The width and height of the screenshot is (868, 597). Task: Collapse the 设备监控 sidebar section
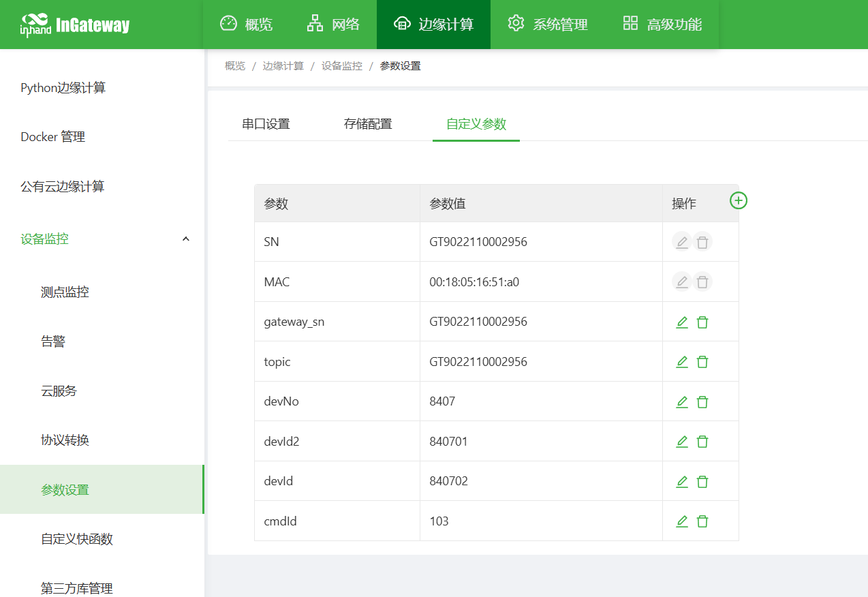click(x=186, y=239)
